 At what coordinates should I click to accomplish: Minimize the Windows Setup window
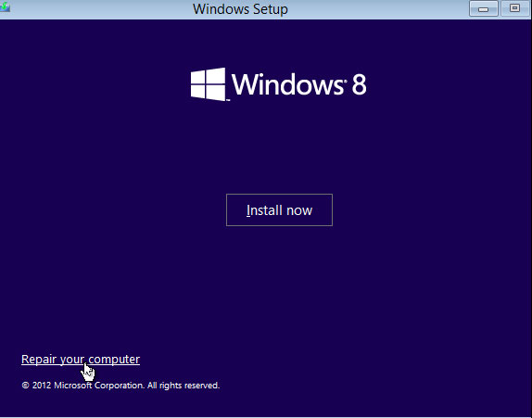(484, 8)
